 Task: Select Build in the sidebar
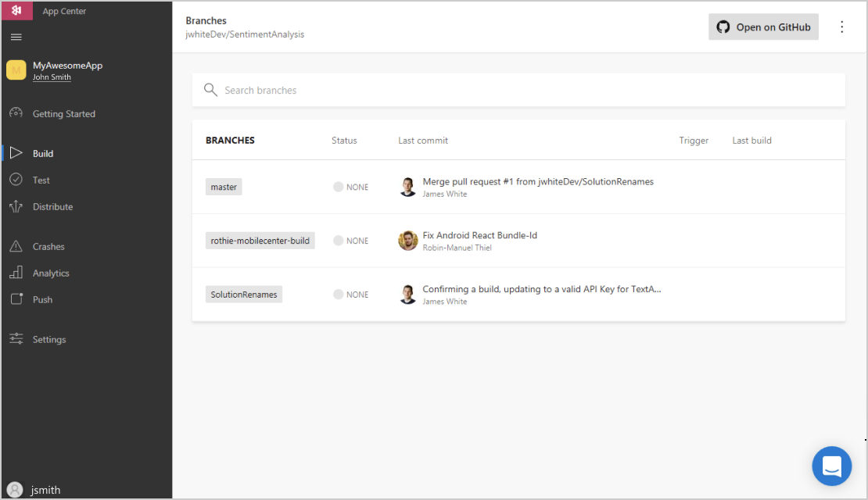43,154
